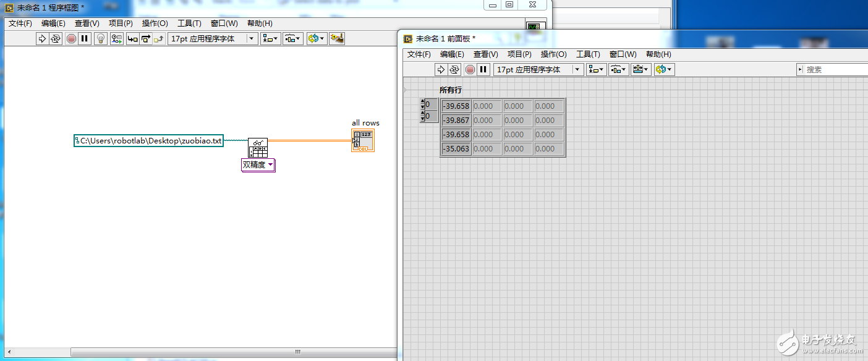Click the Step Into debug button
This screenshot has width=868, height=361.
pos(132,38)
